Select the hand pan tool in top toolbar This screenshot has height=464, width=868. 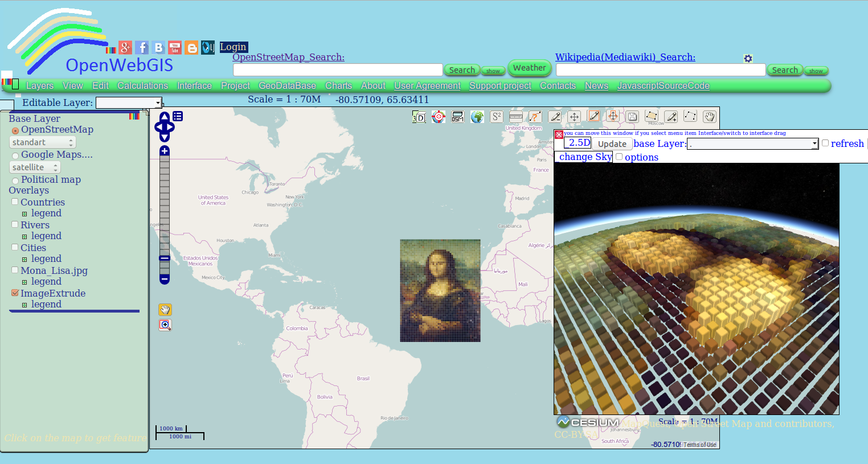tap(710, 117)
